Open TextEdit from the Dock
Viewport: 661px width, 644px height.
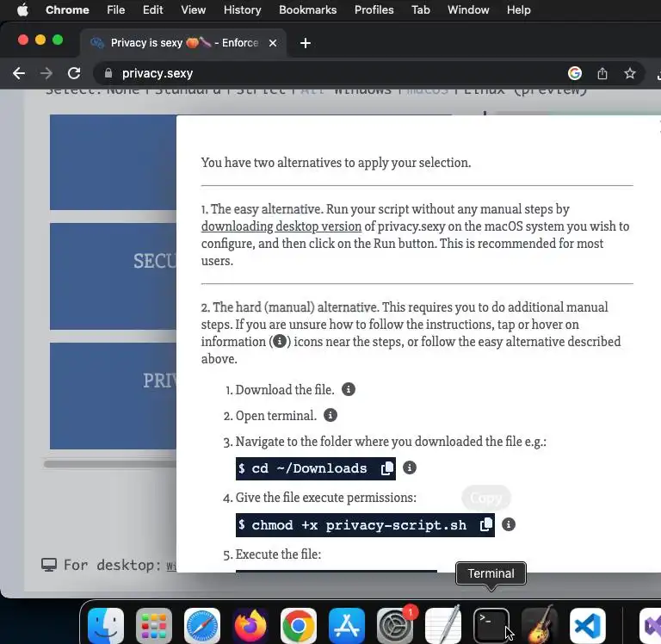point(443,625)
